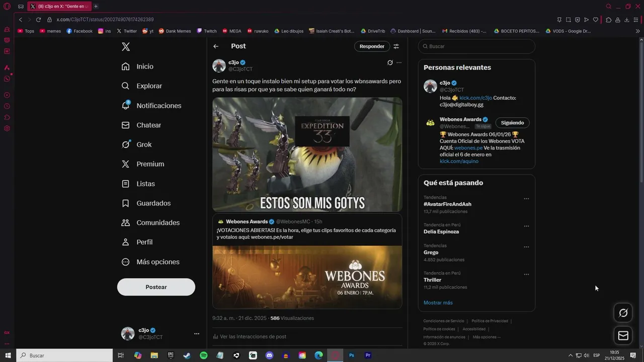Open Epic Games Launcher in taskbar
644x362 pixels.
click(171, 355)
